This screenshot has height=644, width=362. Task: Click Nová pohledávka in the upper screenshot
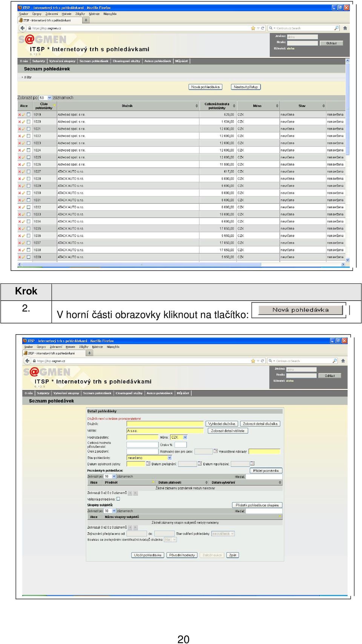(x=206, y=87)
